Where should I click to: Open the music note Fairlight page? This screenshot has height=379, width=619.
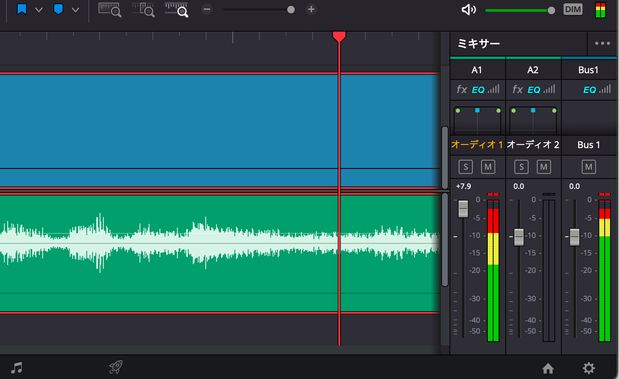coord(17,368)
